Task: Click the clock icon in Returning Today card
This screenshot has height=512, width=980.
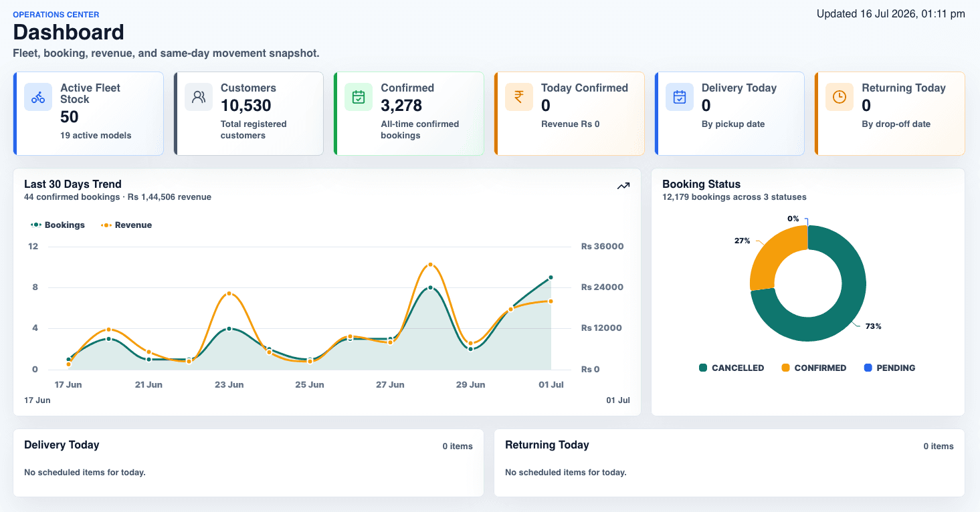Action: pos(839,97)
